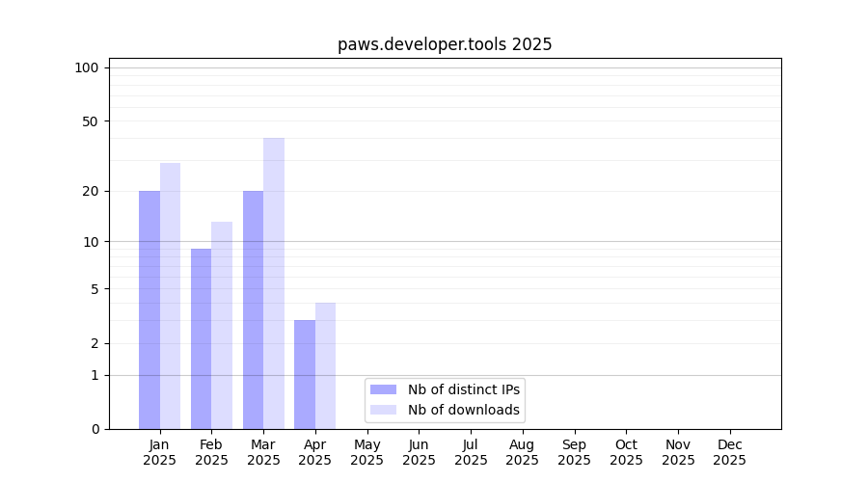
Task: Click the Oct 2025 x-axis label
Action: tap(626, 452)
